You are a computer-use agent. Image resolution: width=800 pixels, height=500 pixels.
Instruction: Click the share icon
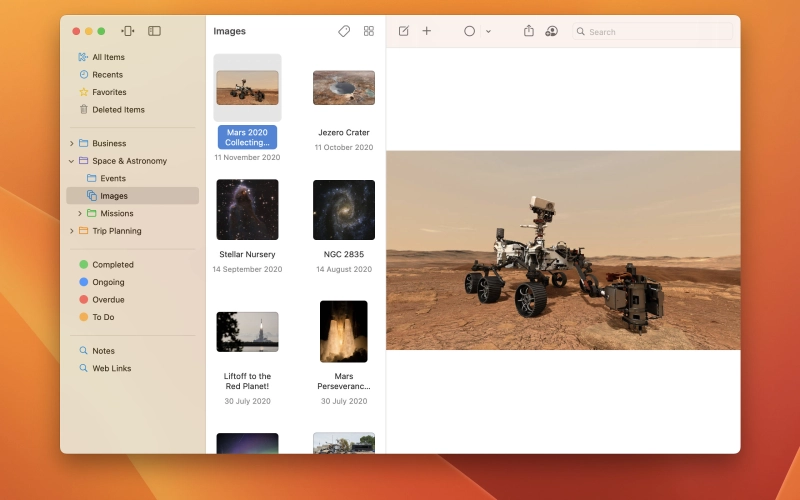pos(529,31)
